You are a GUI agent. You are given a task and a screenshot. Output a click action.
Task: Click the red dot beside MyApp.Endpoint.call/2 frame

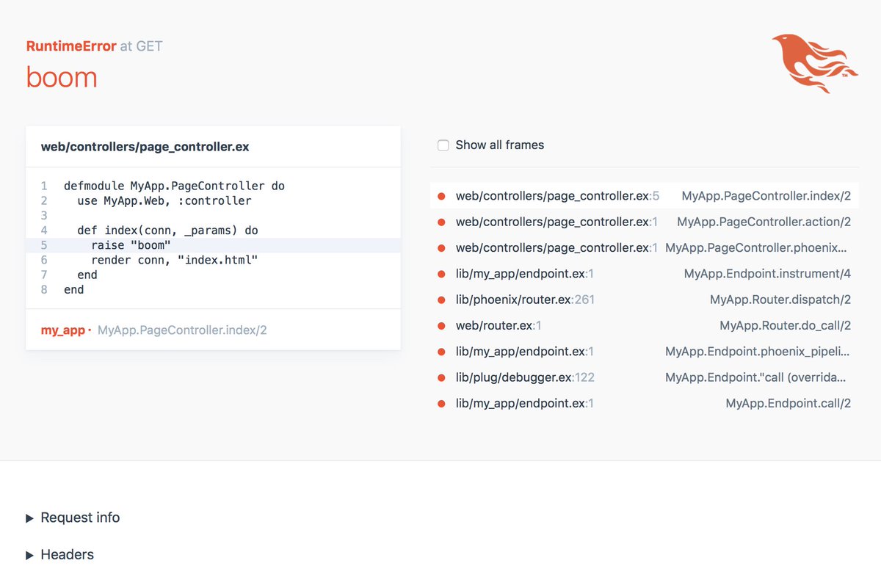pos(440,402)
